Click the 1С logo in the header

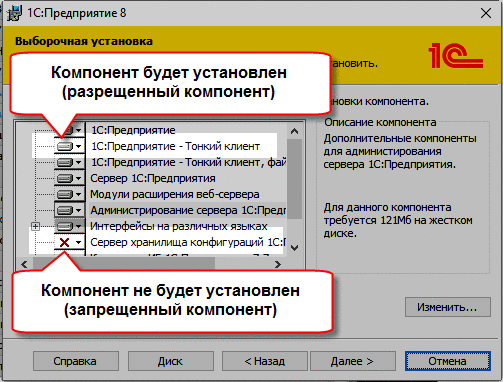tap(456, 55)
